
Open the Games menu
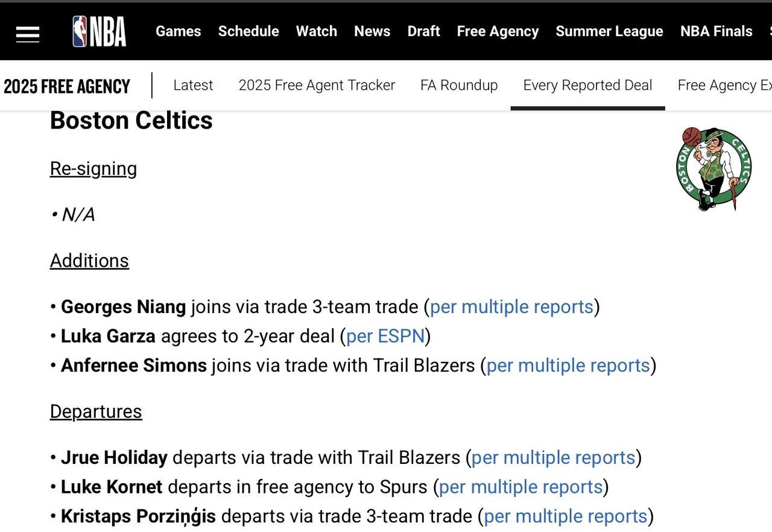click(x=179, y=31)
